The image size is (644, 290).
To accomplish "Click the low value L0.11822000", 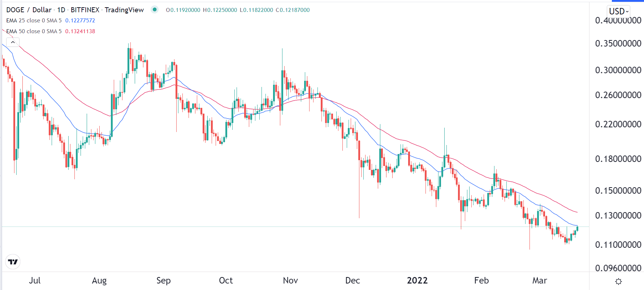I will (256, 10).
